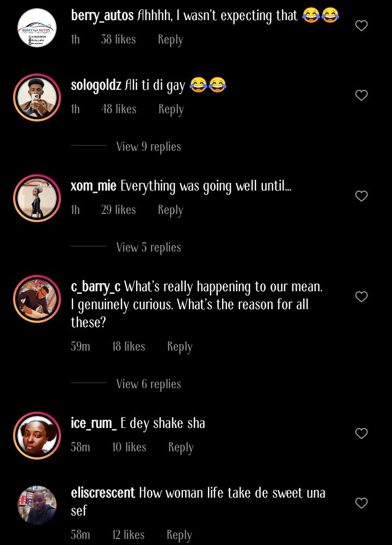This screenshot has width=392, height=545.
Task: Like eliscrescent's comment via heart icon
Action: pyautogui.click(x=362, y=503)
